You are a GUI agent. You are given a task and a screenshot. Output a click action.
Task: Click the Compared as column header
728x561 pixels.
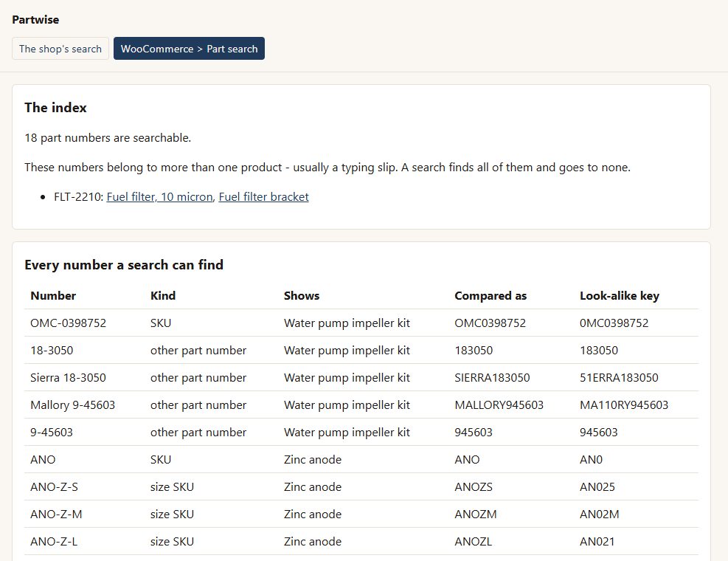pos(490,295)
